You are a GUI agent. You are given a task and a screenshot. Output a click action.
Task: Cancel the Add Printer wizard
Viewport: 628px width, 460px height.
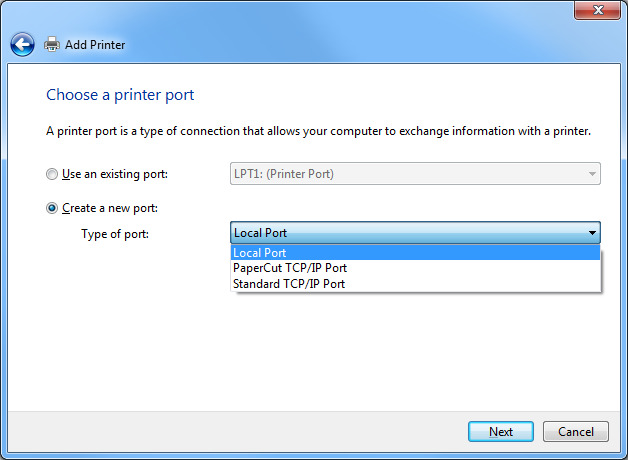click(x=576, y=432)
